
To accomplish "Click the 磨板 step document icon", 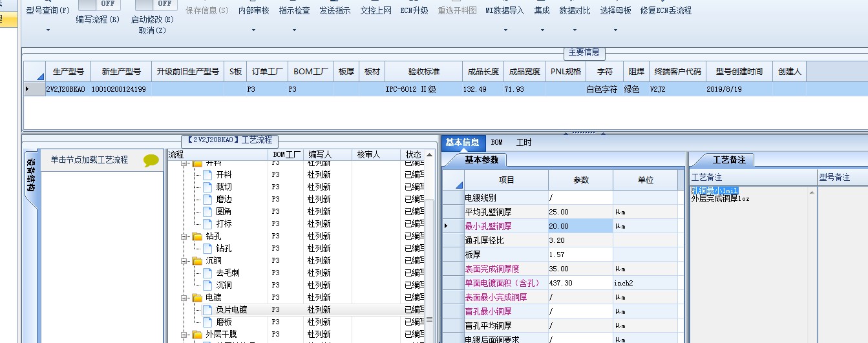I will coord(207,322).
